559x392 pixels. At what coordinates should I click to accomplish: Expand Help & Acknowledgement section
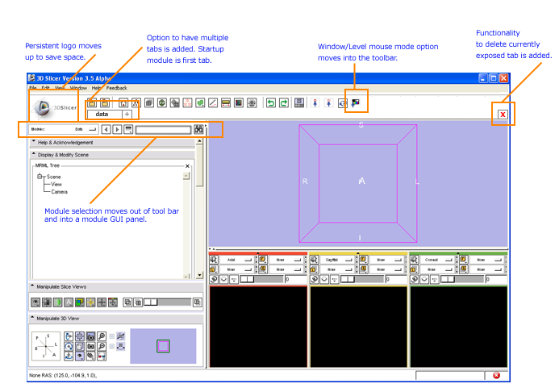(x=112, y=142)
